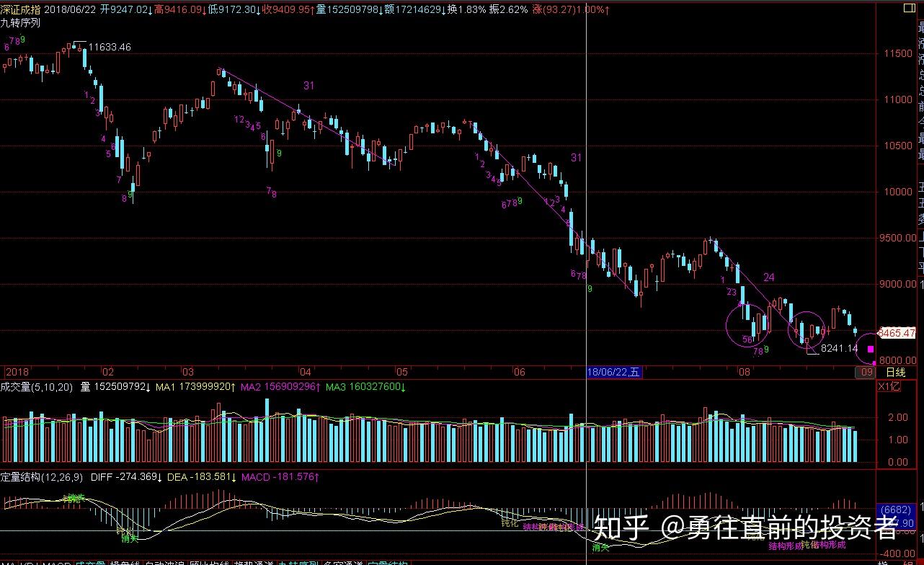The height and width of the screenshot is (565, 924).
Task: Click the 8241.14 low price annotation
Action: click(x=840, y=348)
